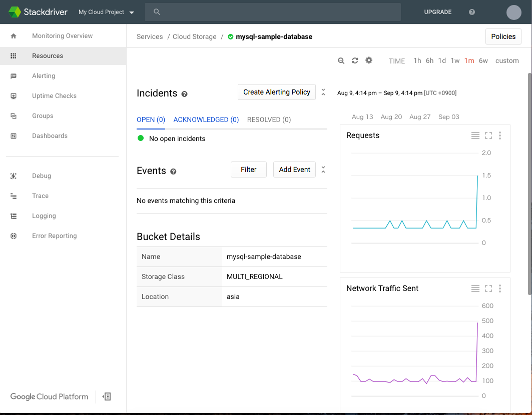Viewport: 532px width, 415px height.
Task: Click the Error Reporting icon
Action: 14,236
